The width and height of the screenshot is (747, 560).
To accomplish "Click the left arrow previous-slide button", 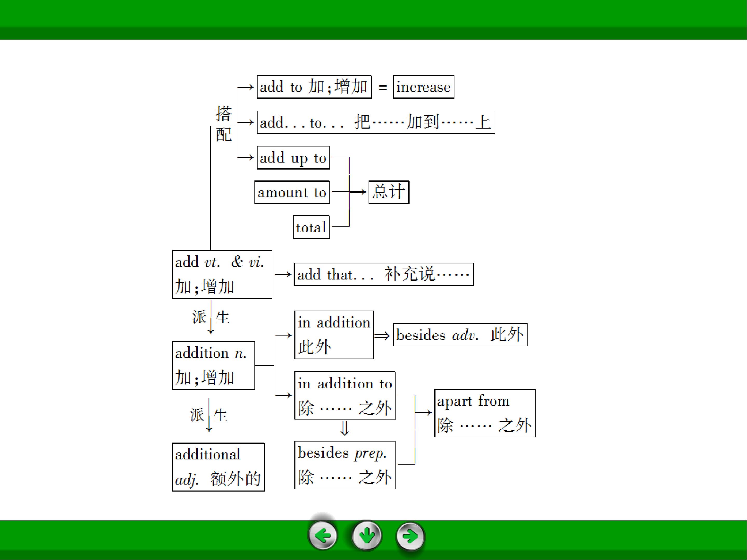I will [323, 535].
